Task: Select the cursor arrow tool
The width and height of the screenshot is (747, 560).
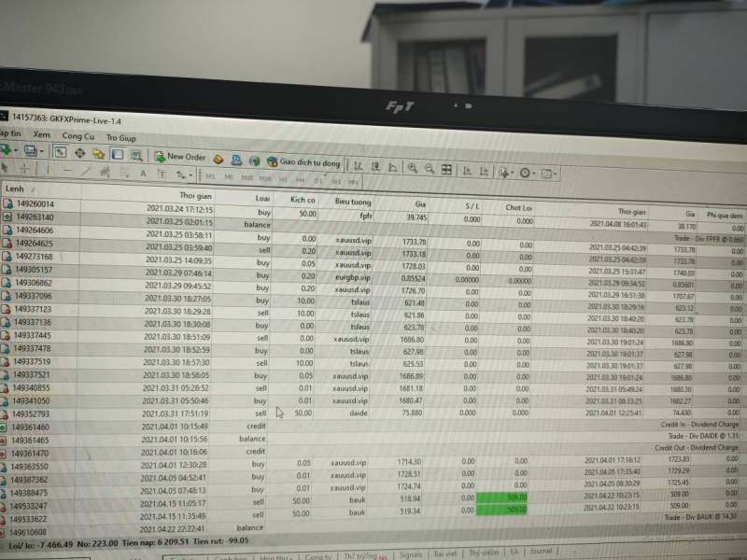Action: [x=6, y=168]
